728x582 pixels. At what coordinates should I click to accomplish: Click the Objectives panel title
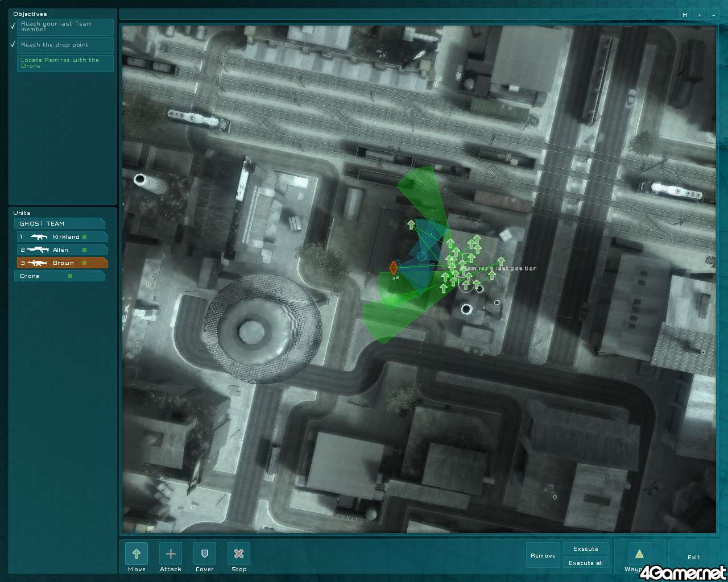click(30, 14)
